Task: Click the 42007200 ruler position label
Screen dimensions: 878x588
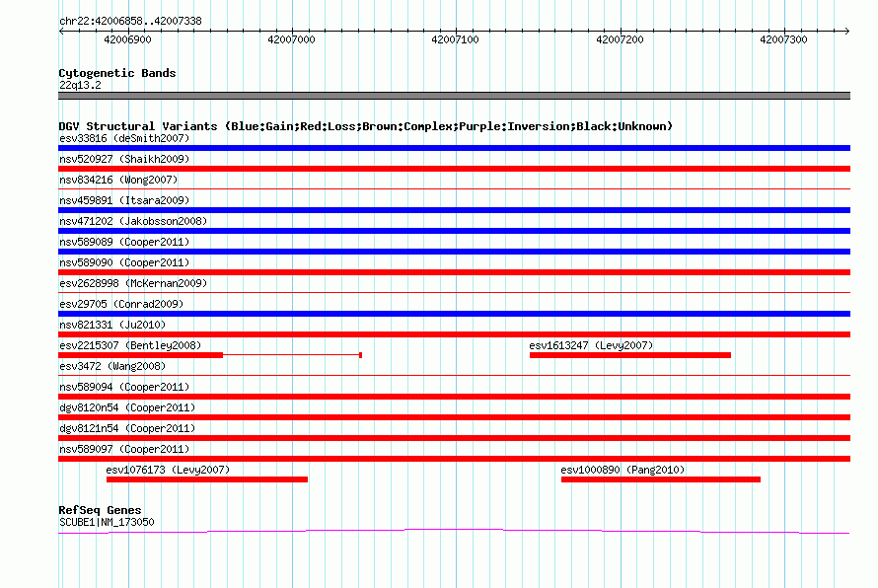Action: pyautogui.click(x=620, y=39)
